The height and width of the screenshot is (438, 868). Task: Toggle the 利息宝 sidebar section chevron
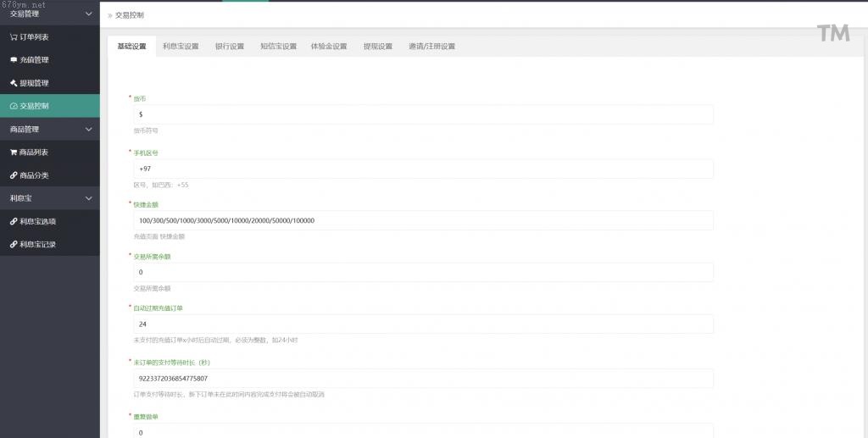click(89, 198)
